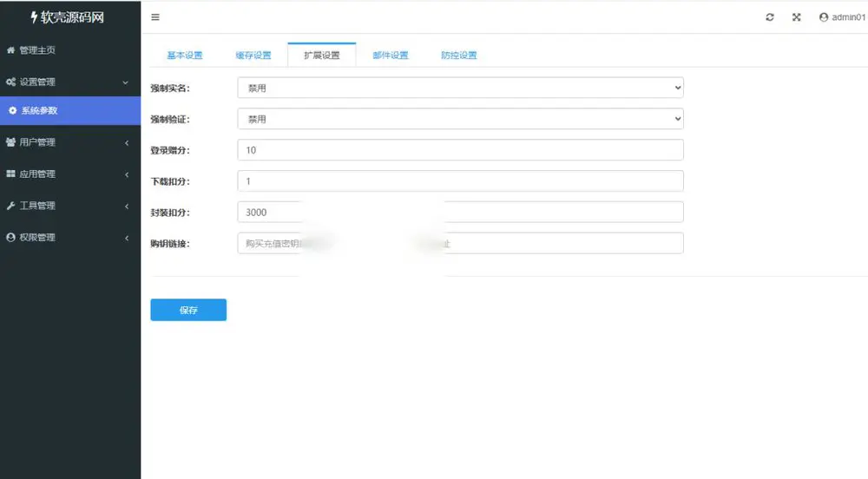Expand the 应用管理 chevron
This screenshot has height=479, width=868.
(126, 174)
